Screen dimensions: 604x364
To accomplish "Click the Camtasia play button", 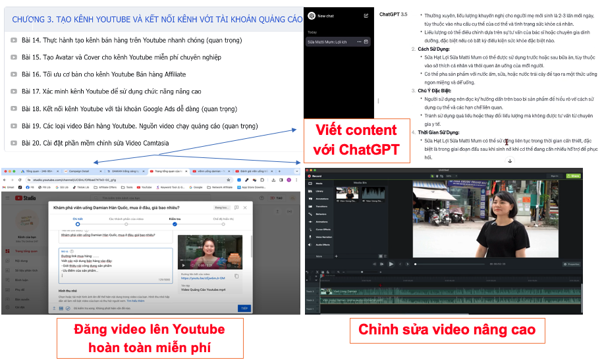I will pos(391,264).
